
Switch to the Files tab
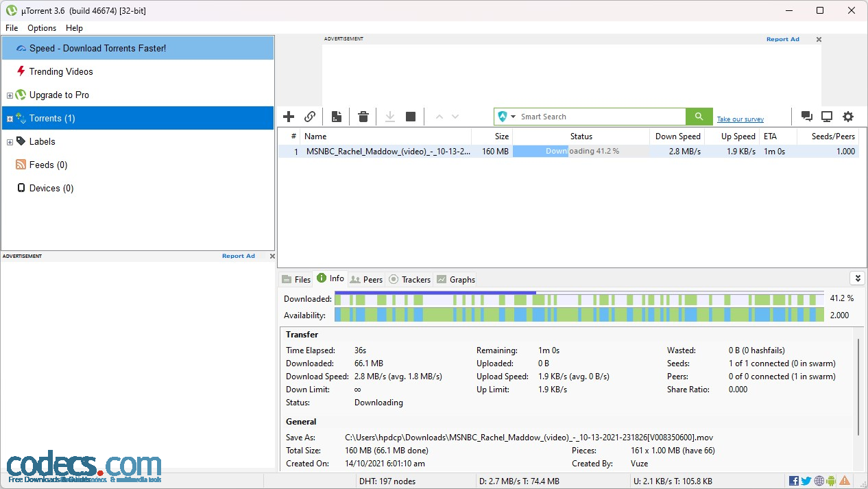click(296, 279)
